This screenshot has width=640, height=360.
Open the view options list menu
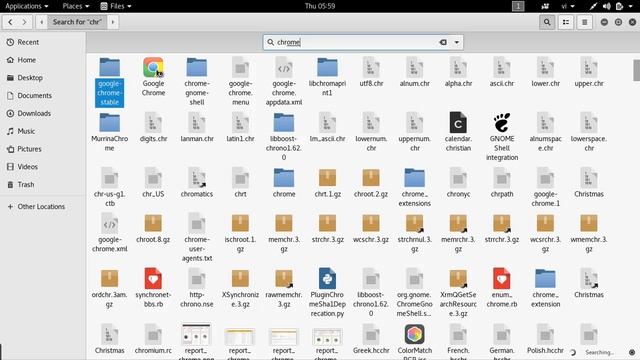pyautogui.click(x=584, y=22)
